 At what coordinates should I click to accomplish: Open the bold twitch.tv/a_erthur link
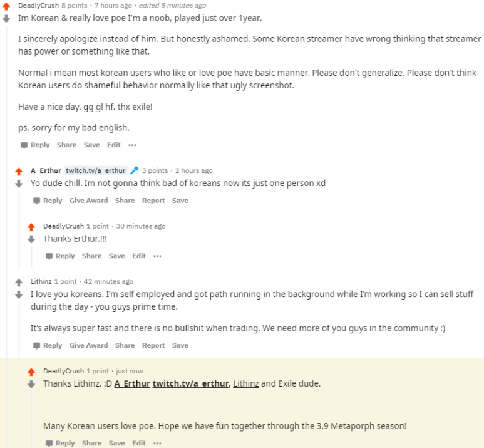tap(191, 383)
